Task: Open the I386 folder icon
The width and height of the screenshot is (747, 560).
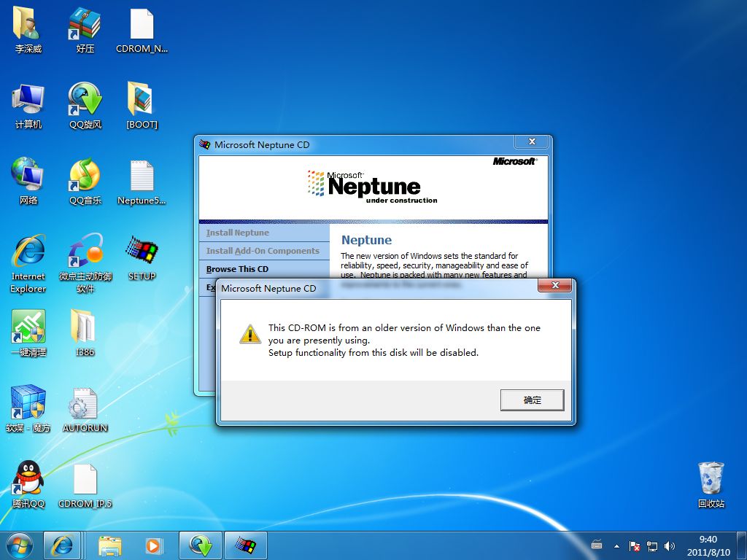Action: point(85,333)
